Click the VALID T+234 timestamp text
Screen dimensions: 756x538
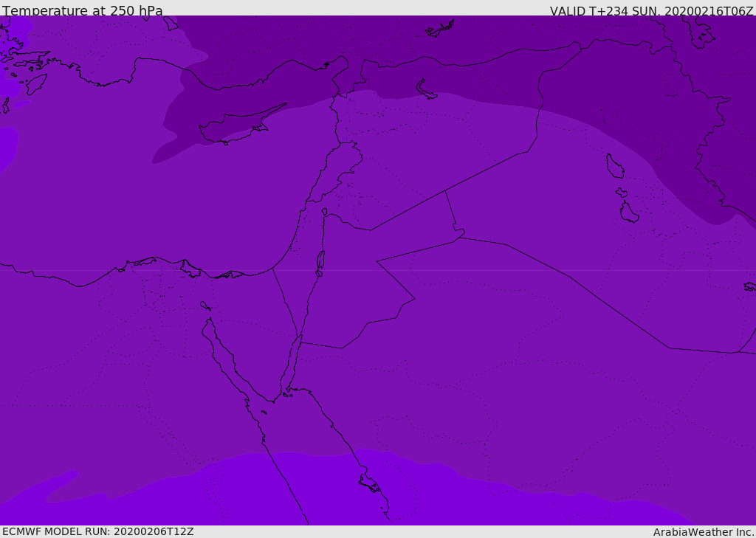pos(651,10)
